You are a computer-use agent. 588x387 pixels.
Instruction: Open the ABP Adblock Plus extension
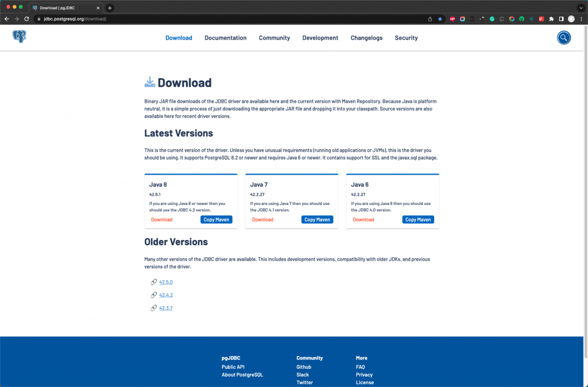point(452,19)
